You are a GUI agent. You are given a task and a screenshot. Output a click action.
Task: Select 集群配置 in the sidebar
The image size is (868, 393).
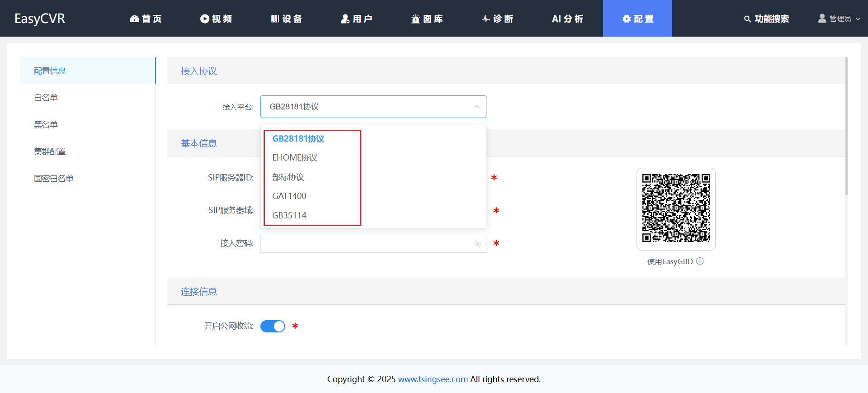tap(88, 152)
